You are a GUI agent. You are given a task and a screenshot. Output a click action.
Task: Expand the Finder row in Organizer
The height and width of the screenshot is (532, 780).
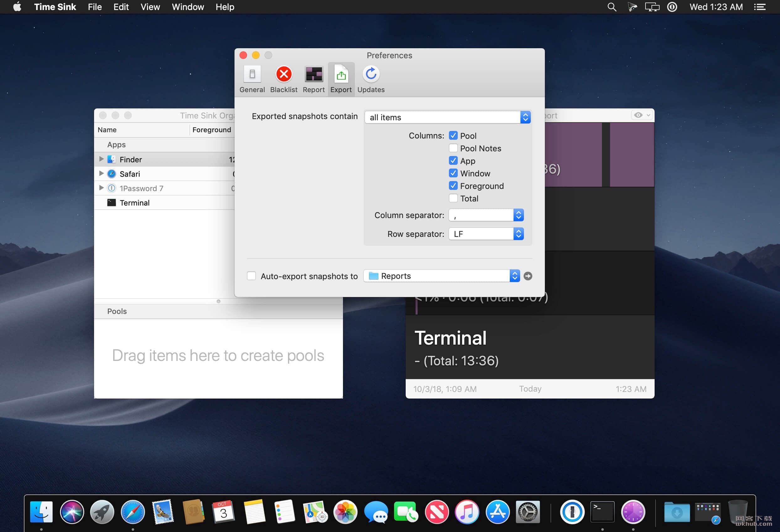(x=101, y=159)
